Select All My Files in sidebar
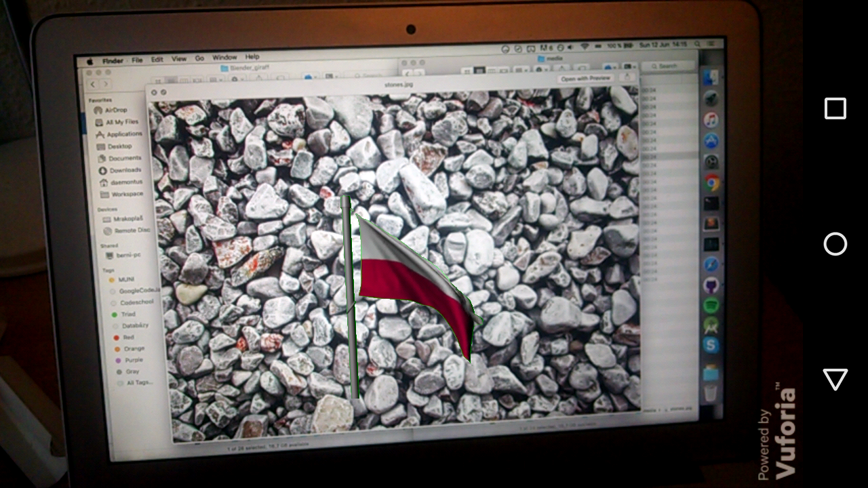868x488 pixels. [117, 122]
